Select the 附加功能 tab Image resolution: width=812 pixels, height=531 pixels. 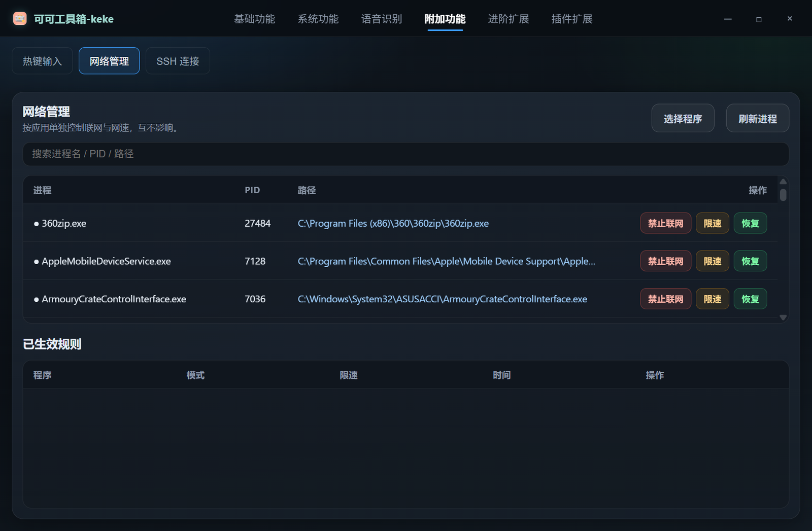pos(445,19)
